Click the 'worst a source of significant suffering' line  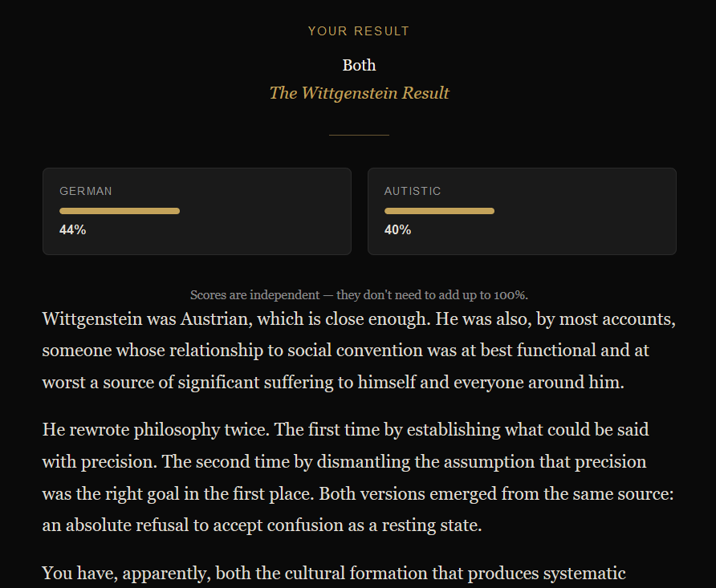(332, 382)
